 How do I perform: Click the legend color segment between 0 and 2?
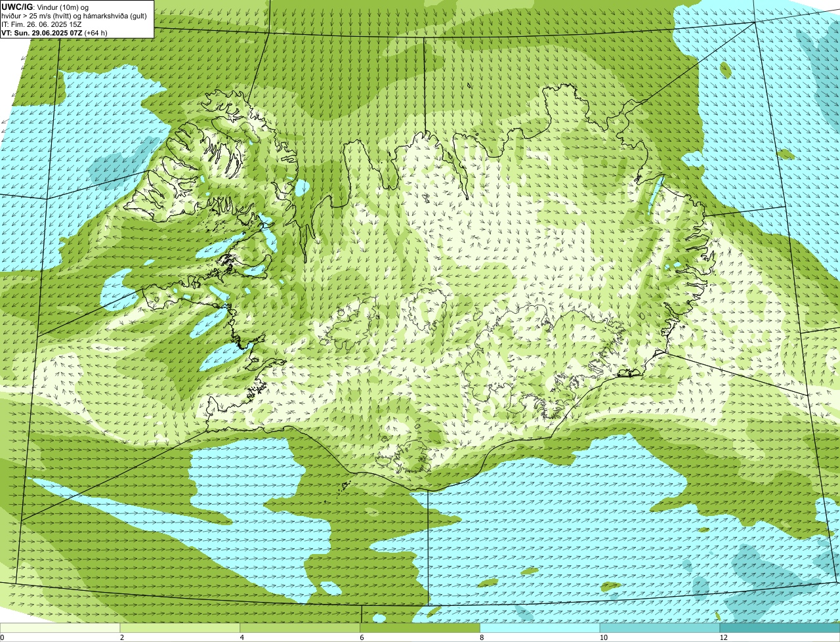[60, 628]
